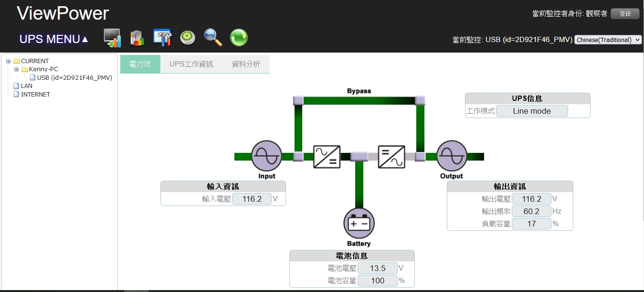Image resolution: width=644 pixels, height=292 pixels.
Task: Click the green refresh arrows icon
Action: 238,37
